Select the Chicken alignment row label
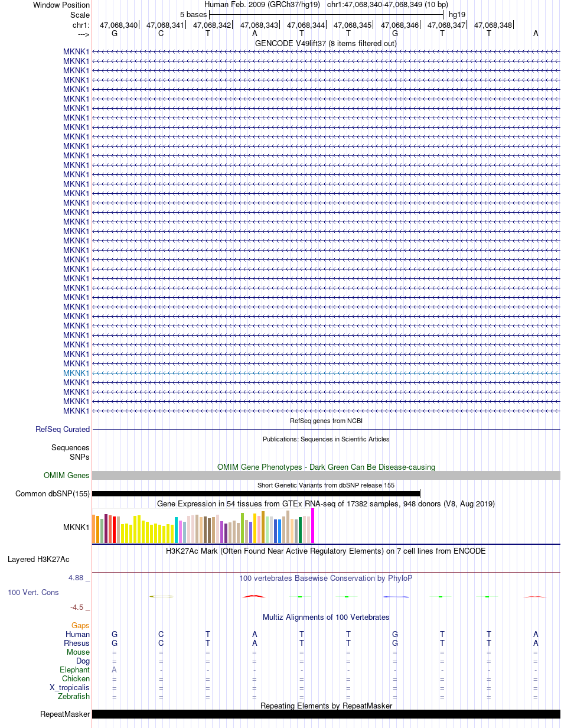Screen dimensions: 561x728 [76, 679]
